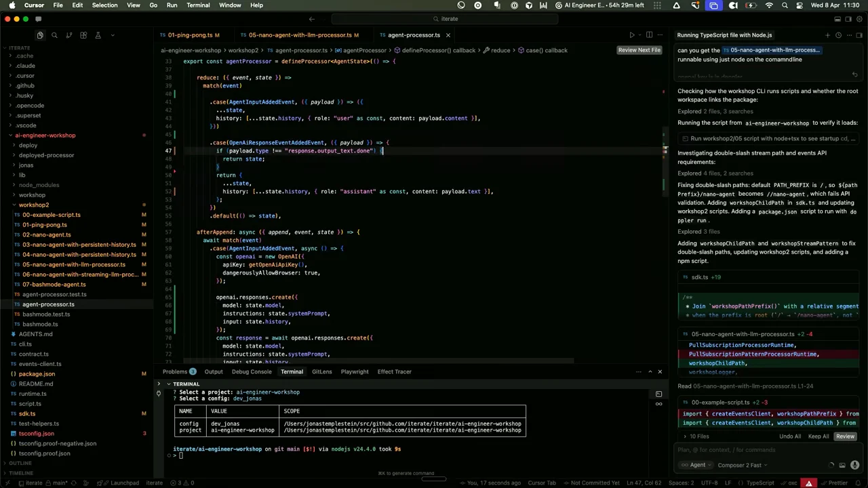868x488 pixels.
Task: Attach an image to the chat
Action: (842, 465)
